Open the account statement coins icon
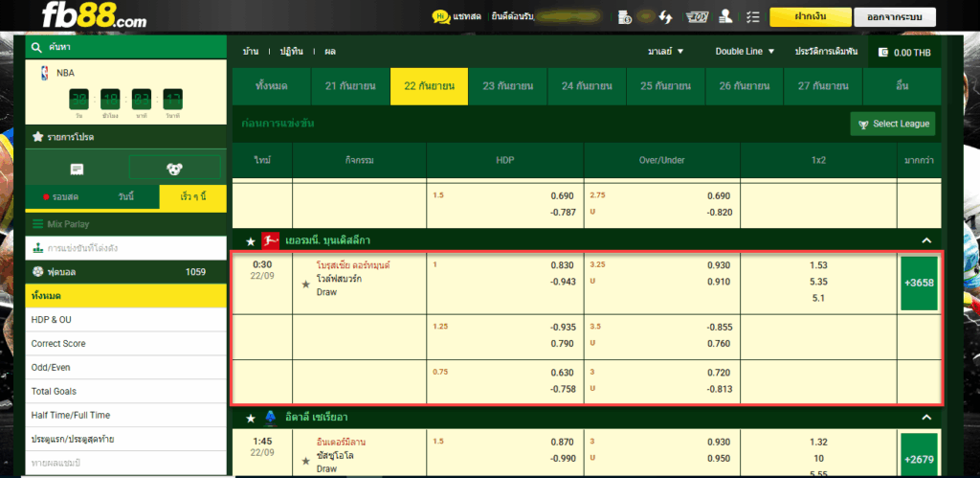This screenshot has height=478, width=980. click(x=624, y=17)
